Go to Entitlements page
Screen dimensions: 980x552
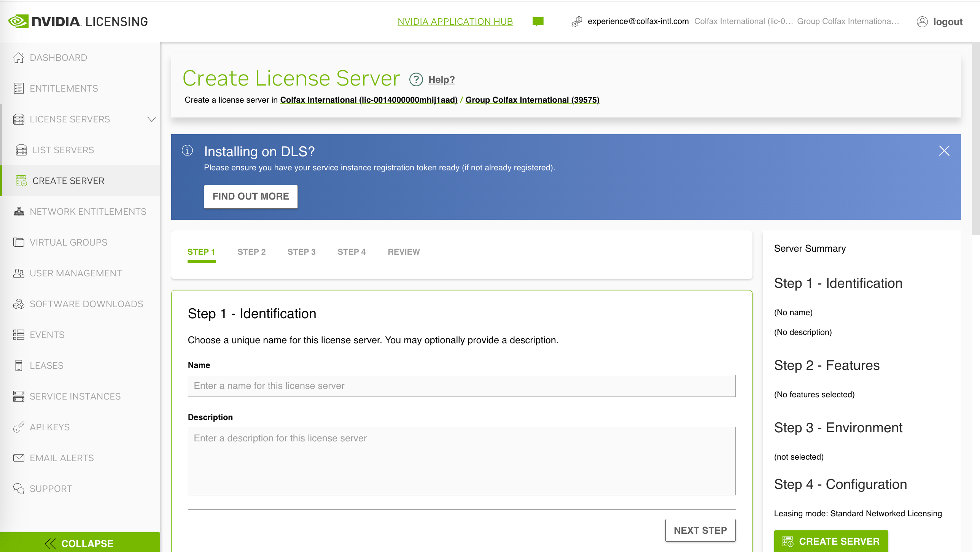64,88
